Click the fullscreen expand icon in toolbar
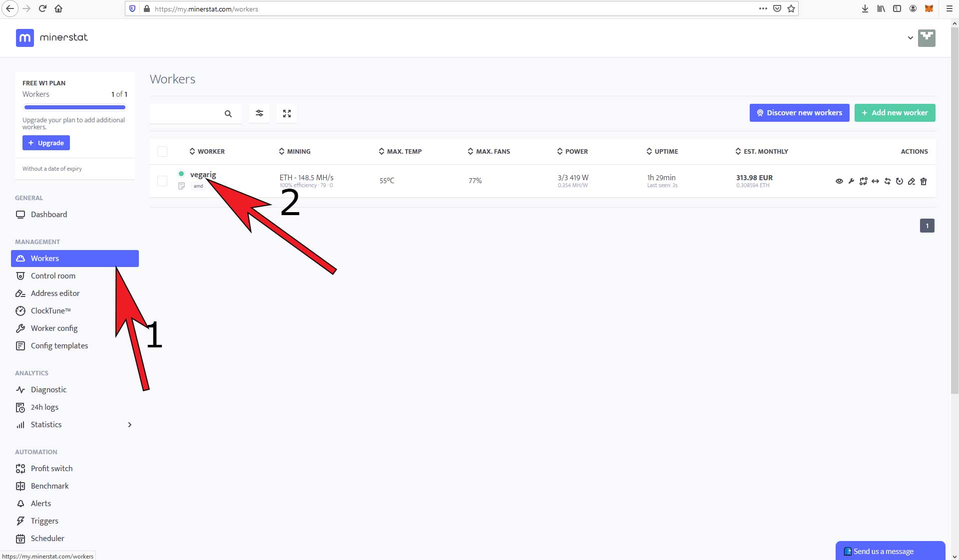This screenshot has width=959, height=560. coord(287,113)
